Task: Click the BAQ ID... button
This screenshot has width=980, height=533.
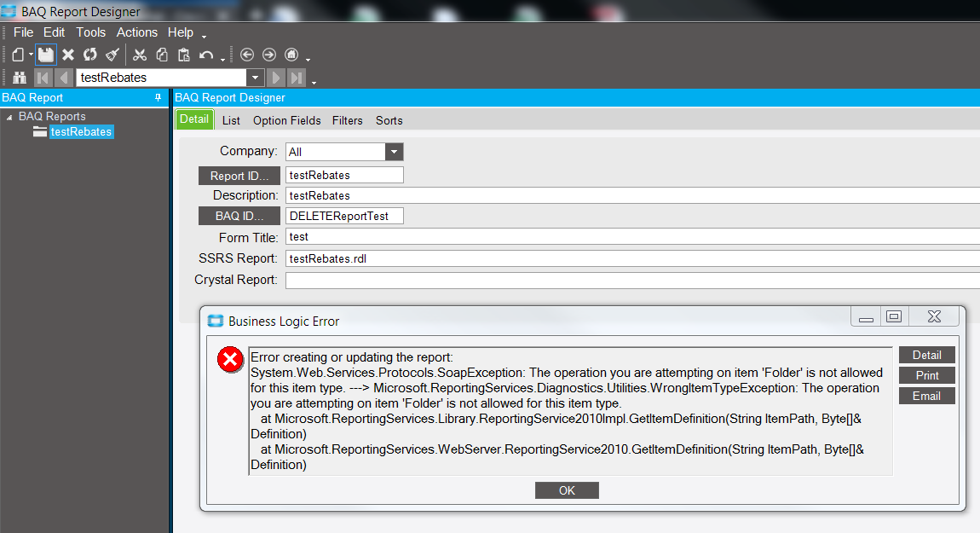Action: [239, 216]
